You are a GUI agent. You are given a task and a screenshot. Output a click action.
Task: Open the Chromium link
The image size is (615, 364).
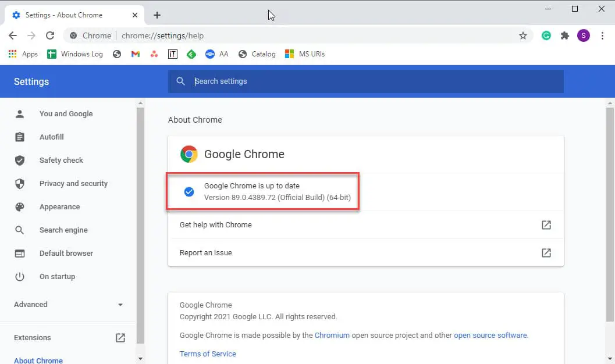point(332,336)
